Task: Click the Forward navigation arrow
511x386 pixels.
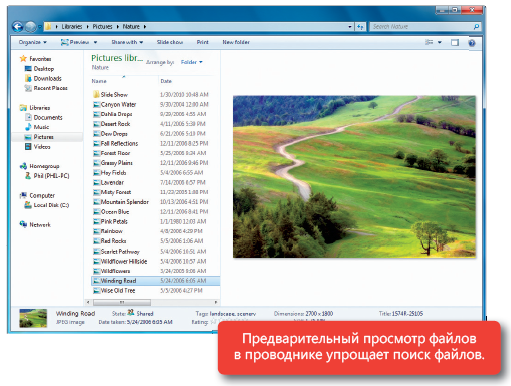Action: click(30, 27)
